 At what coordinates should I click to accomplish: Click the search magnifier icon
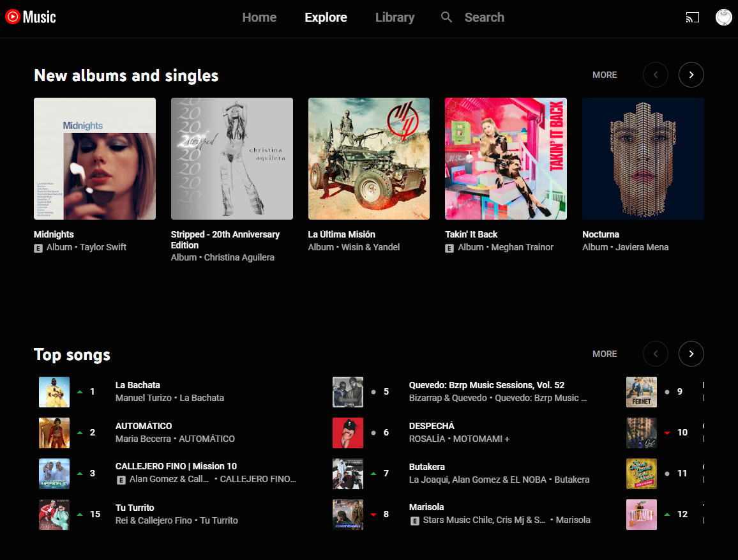point(446,17)
